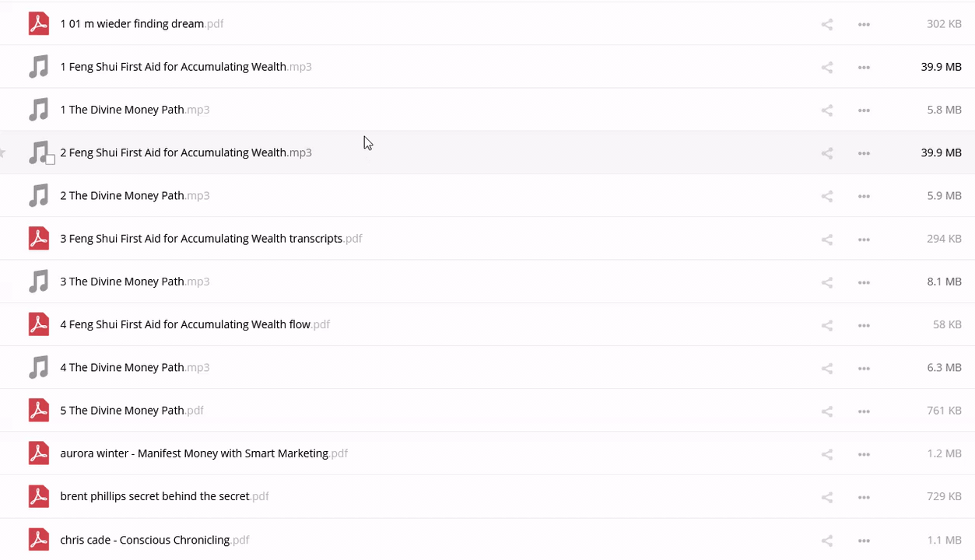Show more menu for 2 The Divine Money Path.mp3
975x560 pixels.
[x=864, y=197]
